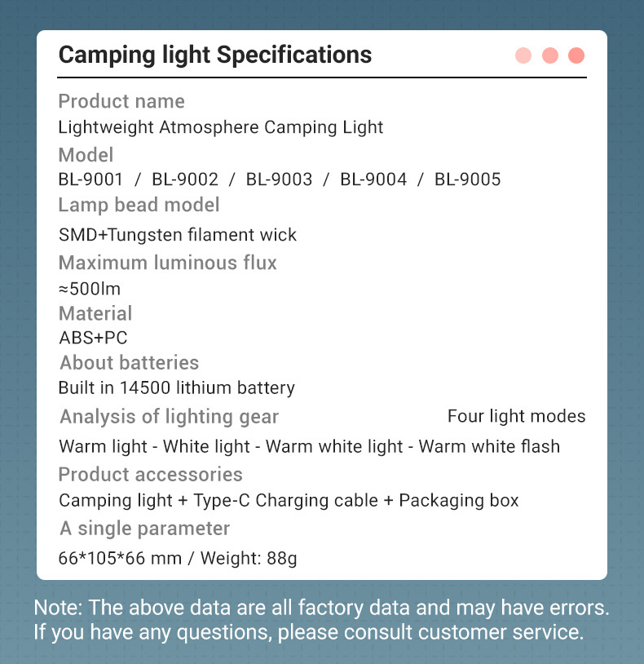Choose model BL-9003

pyautogui.click(x=279, y=179)
